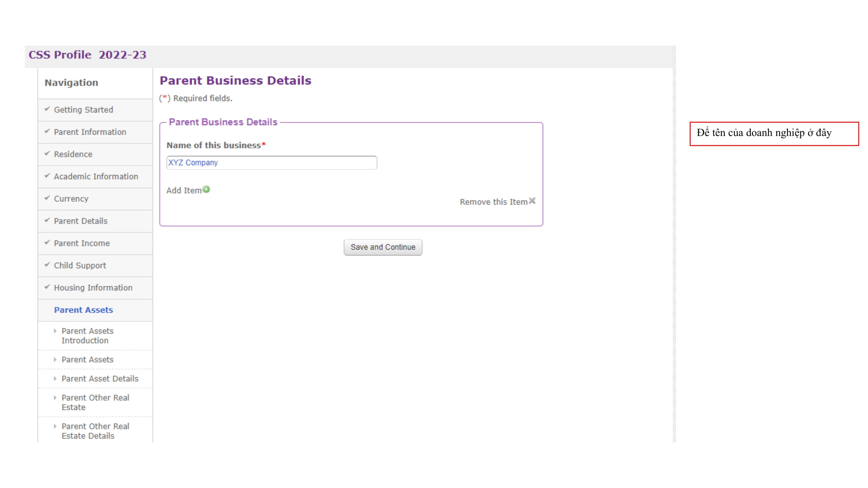Expand arrow next to Parent Asset Details
Image resolution: width=868 pixels, height=488 pixels.
click(55, 379)
